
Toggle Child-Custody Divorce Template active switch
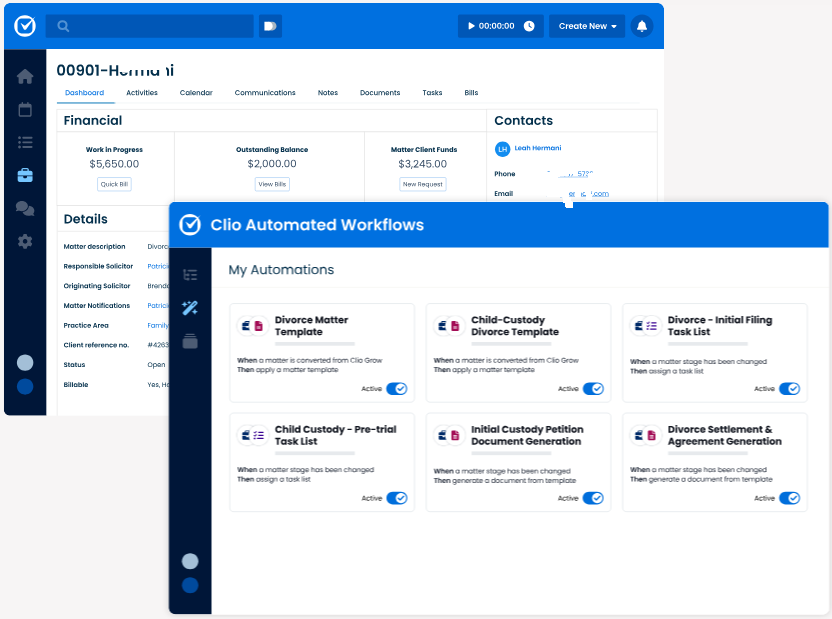click(x=593, y=389)
